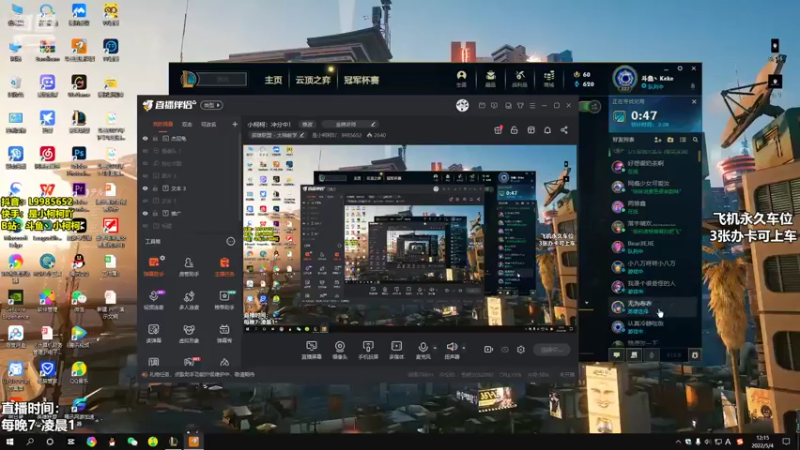Click League friends list scrollbar
800x450 pixels.
(x=699, y=156)
